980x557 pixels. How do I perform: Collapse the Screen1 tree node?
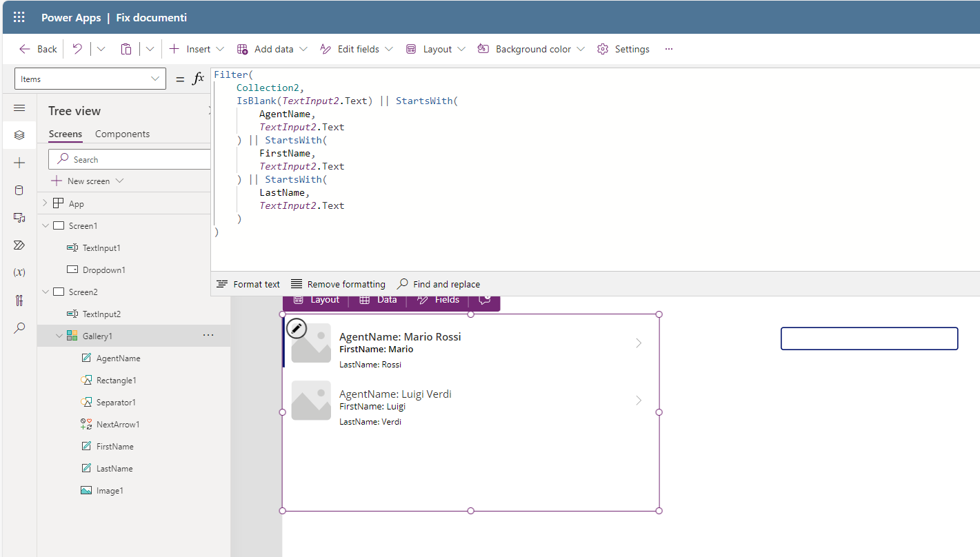[x=45, y=225]
